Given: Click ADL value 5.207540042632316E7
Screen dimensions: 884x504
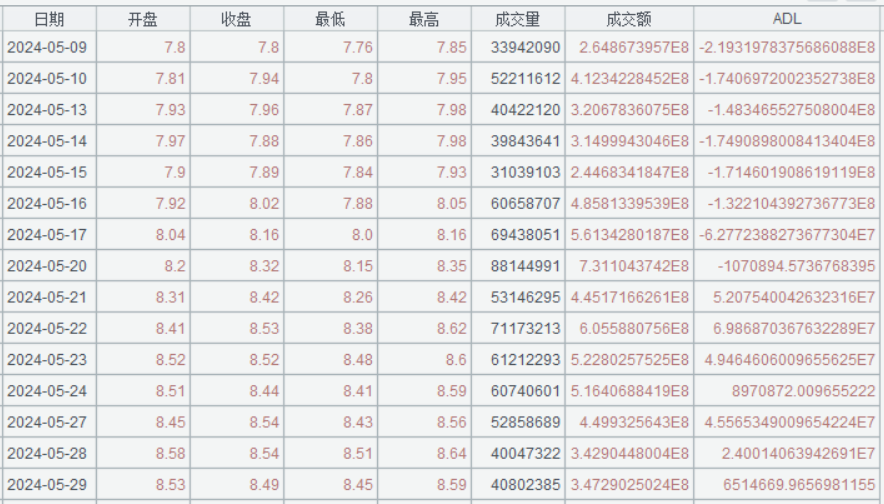Looking at the screenshot, I should click(794, 297).
